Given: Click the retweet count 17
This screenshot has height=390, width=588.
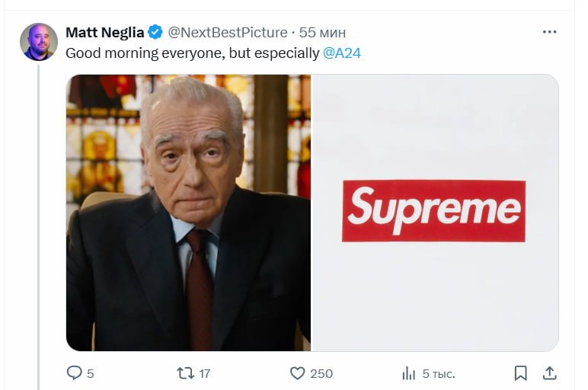Looking at the screenshot, I should coord(205,373).
